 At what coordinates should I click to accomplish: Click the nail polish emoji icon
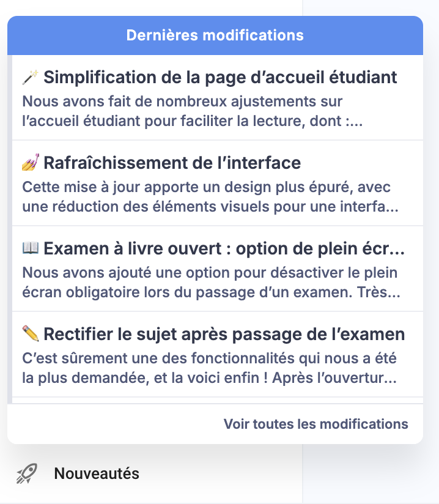pos(31,163)
